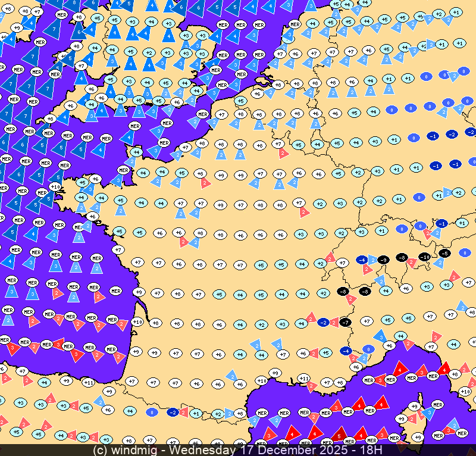Select blue 0 marker near the Mediterranean coast
This screenshot has width=476, height=456.
(368, 349)
